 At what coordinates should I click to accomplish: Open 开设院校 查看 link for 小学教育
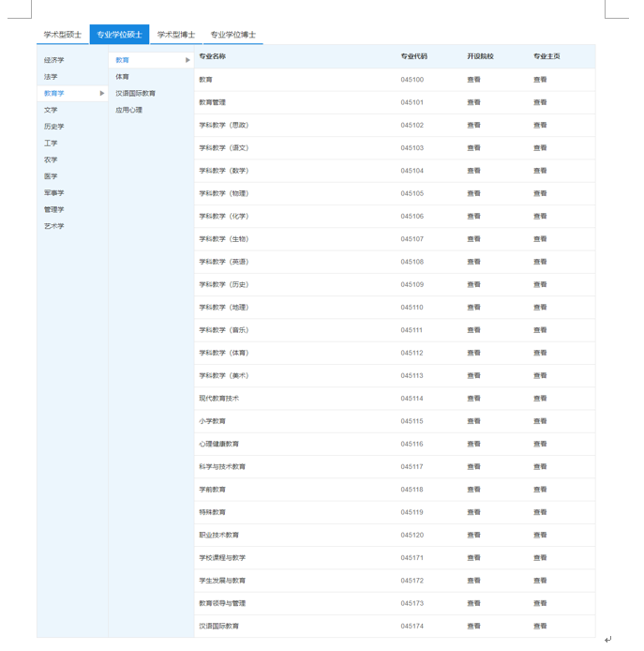(x=473, y=421)
